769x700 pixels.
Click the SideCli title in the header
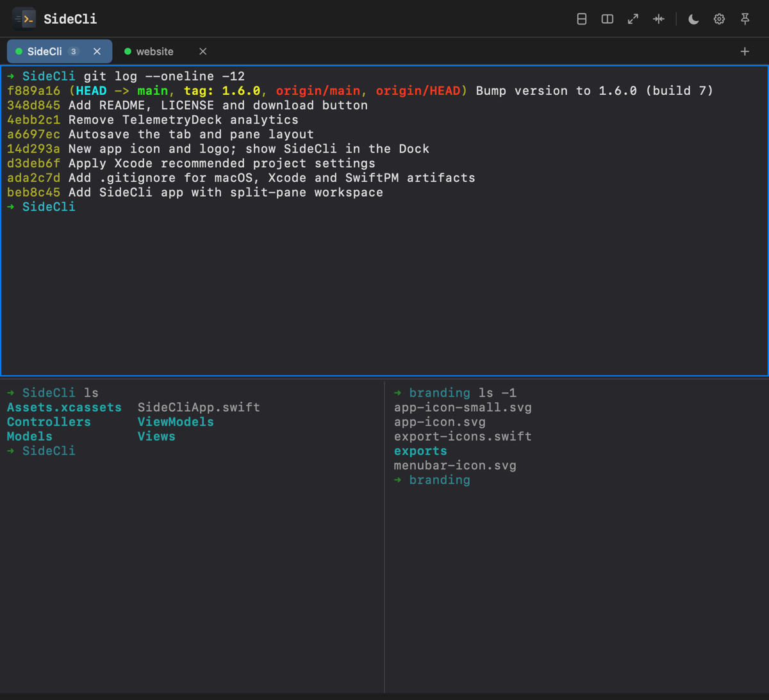click(x=70, y=19)
